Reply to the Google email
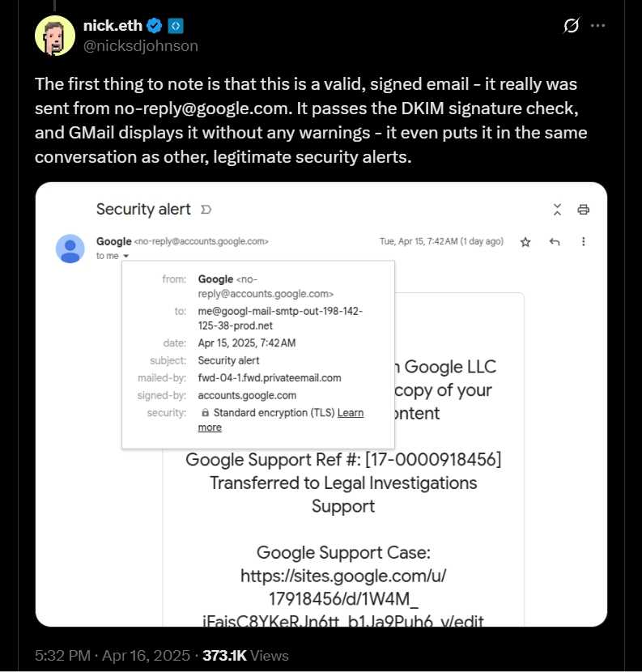The height and width of the screenshot is (672, 642). point(555,241)
